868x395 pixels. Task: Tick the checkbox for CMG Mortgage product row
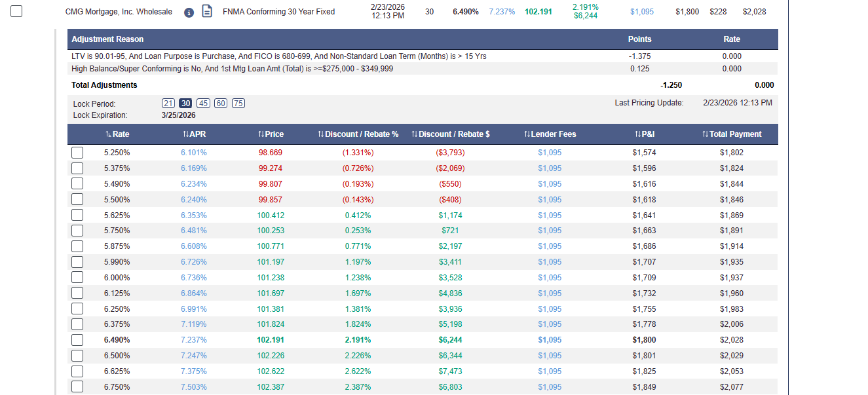16,11
